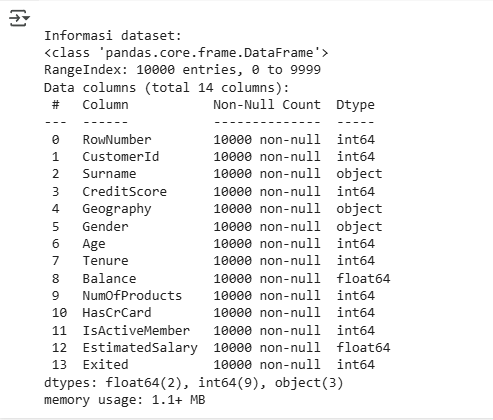The height and width of the screenshot is (420, 493).
Task: Click the memory usage 1.1+ MB line
Action: click(x=125, y=400)
